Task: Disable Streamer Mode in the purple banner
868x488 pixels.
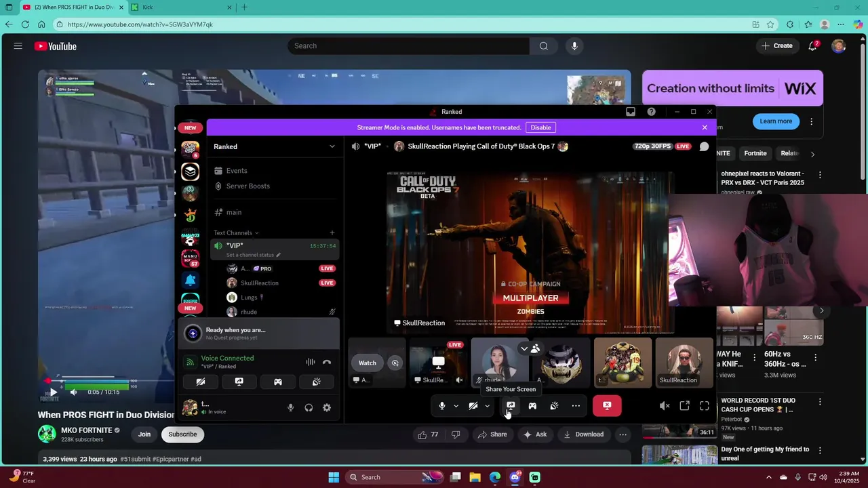Action: (x=540, y=127)
